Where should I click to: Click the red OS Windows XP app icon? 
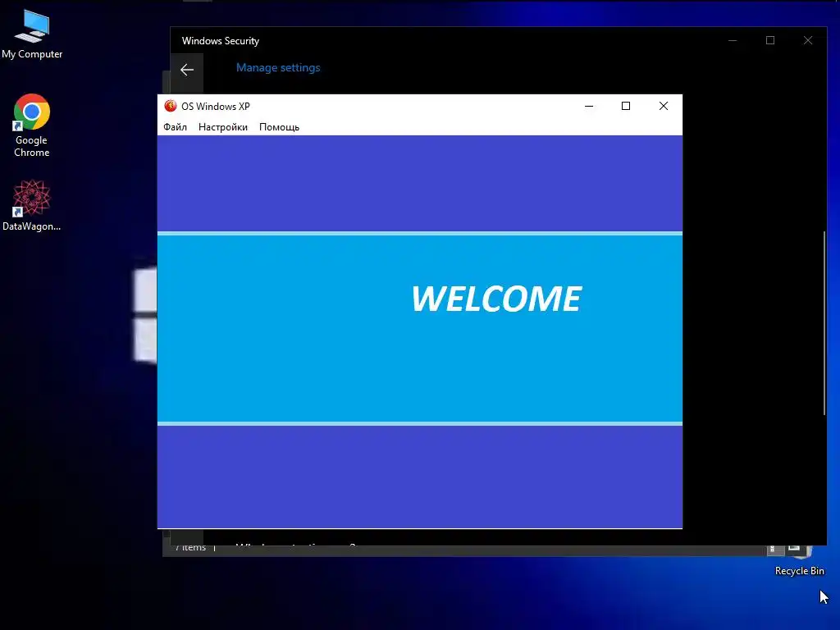pyautogui.click(x=171, y=106)
